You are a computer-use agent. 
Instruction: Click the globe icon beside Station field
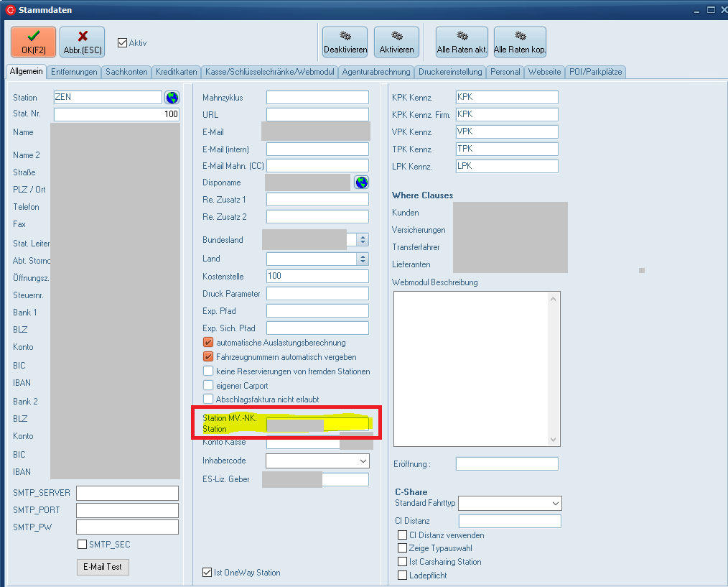172,98
